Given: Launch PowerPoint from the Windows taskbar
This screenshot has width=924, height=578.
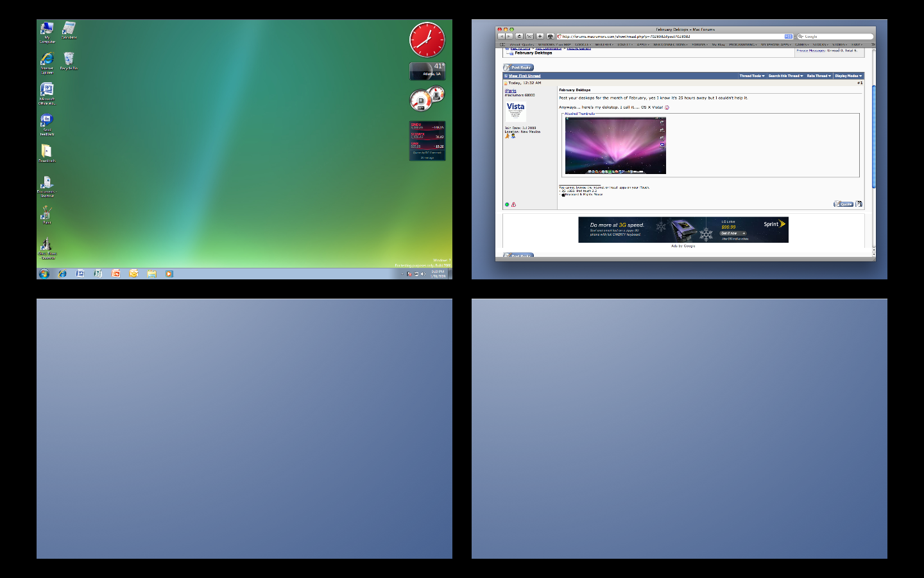Looking at the screenshot, I should (116, 274).
